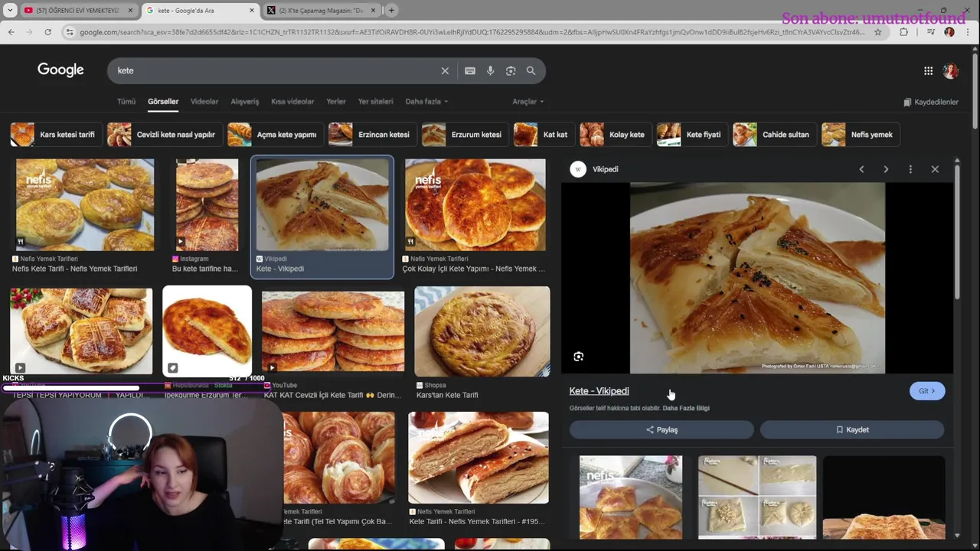Expand the Araçlar dropdown
This screenshot has height=551, width=980.
coord(528,102)
